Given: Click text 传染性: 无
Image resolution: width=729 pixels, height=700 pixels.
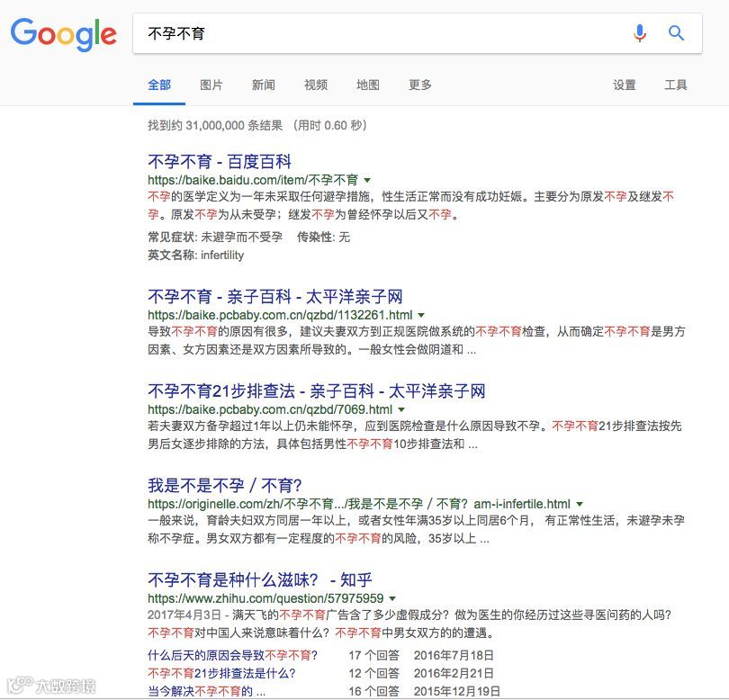Looking at the screenshot, I should [324, 237].
